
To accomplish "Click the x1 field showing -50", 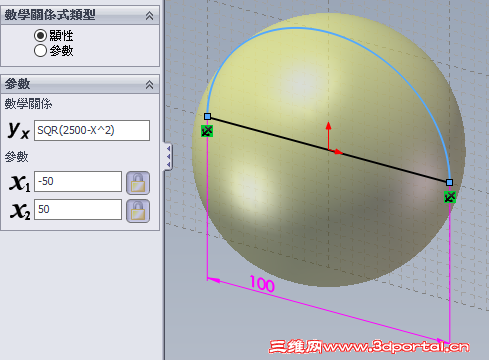I will pos(78,181).
